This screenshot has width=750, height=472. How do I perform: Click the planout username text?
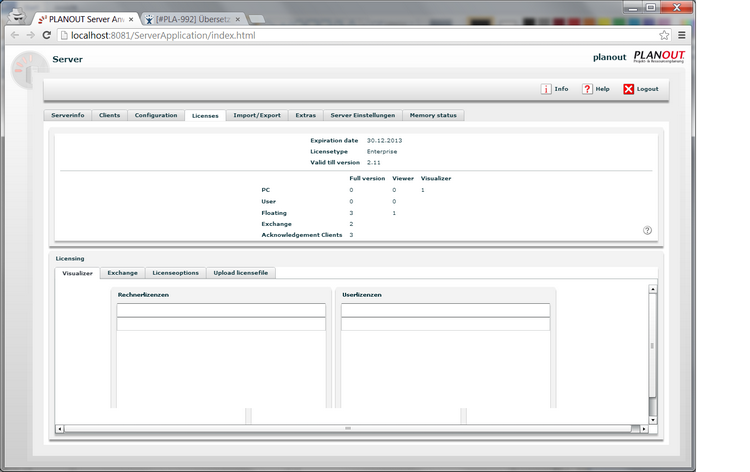[x=609, y=57]
